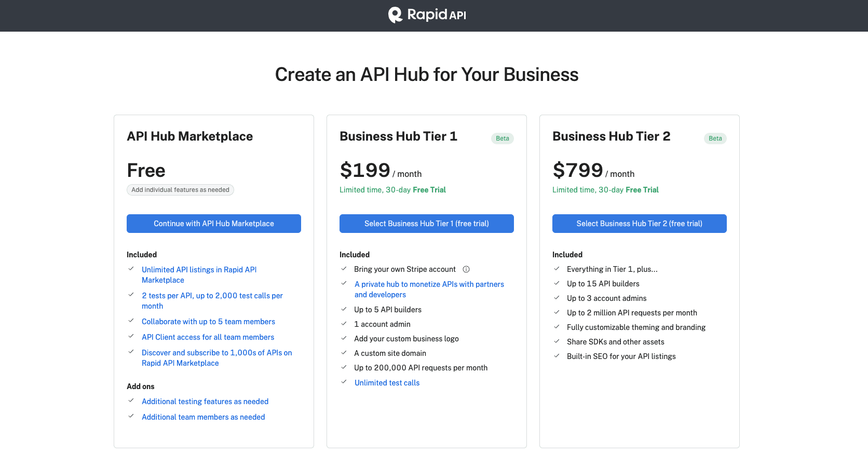Image resolution: width=868 pixels, height=456 pixels.
Task: Open the Stripe account info icon
Action: click(466, 269)
